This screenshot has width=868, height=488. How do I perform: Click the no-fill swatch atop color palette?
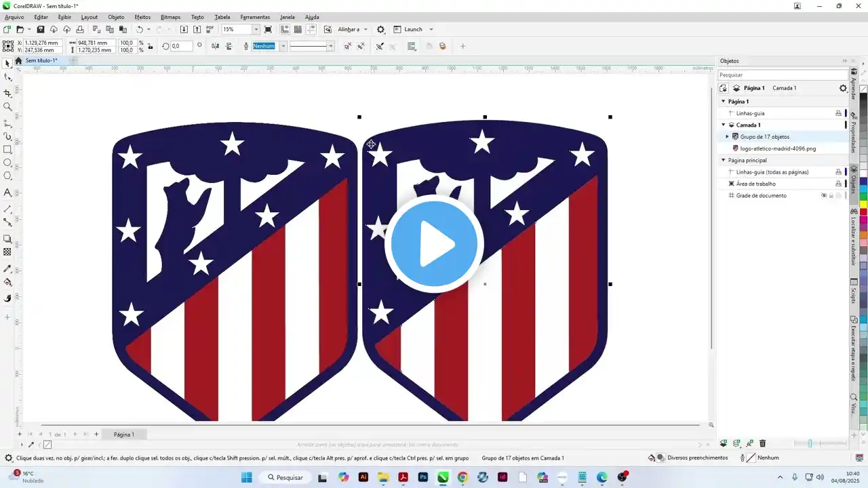point(864,89)
